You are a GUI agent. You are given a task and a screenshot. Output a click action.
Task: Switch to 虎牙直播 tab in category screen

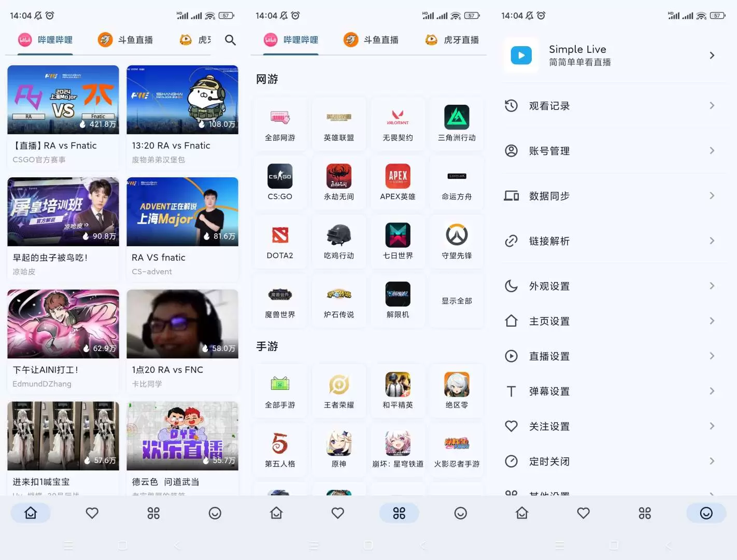coord(452,40)
